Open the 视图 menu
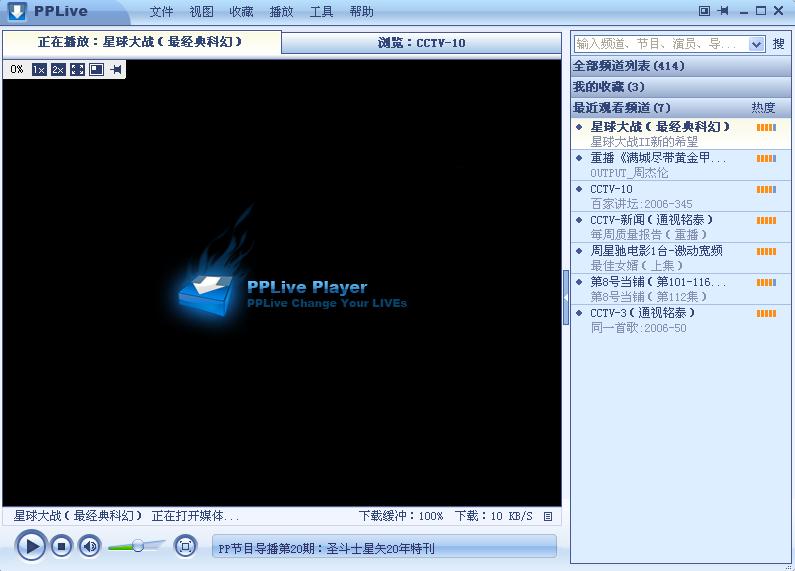Viewport: 795px width, 571px height. [x=201, y=11]
